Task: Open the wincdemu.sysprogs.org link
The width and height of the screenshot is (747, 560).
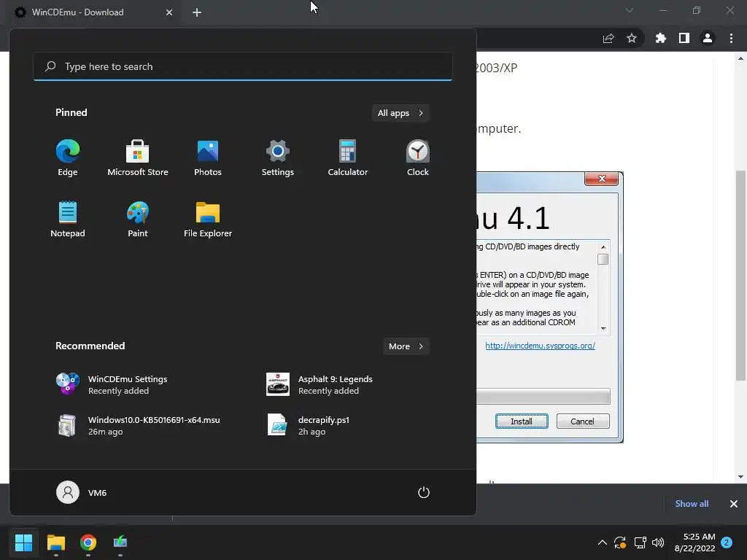Action: tap(541, 346)
